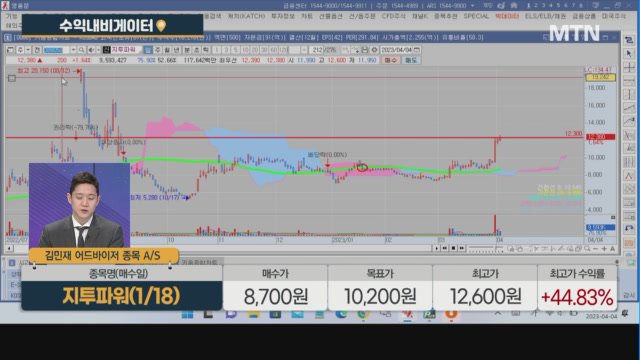Open the chart settings gear icon
The image size is (640, 360).
pyautogui.click(x=374, y=50)
